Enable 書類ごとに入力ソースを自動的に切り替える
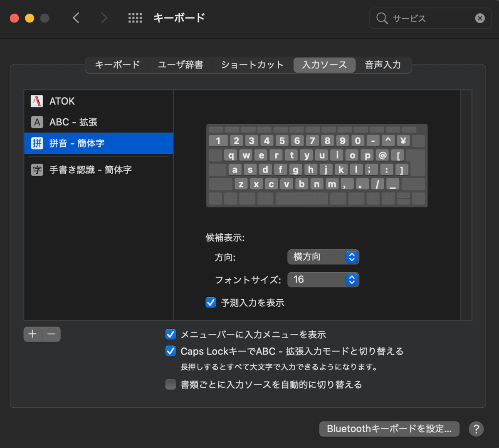Screen dimensions: 499x448 170,384
